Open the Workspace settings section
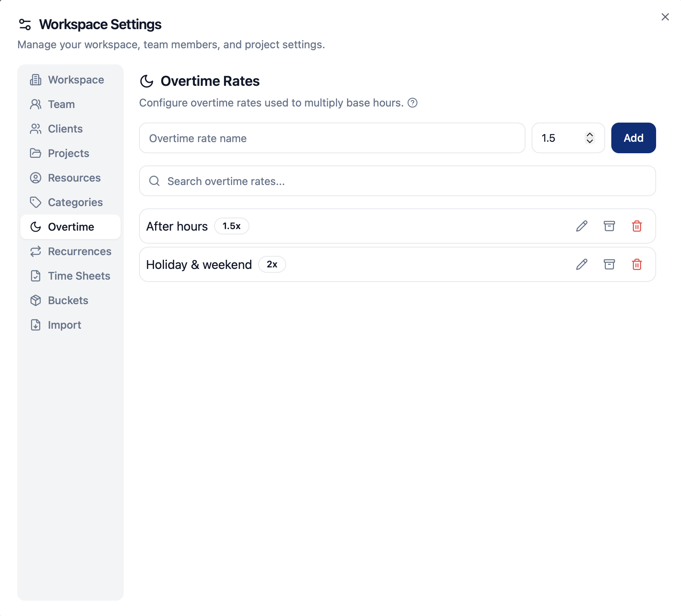 tap(70, 80)
